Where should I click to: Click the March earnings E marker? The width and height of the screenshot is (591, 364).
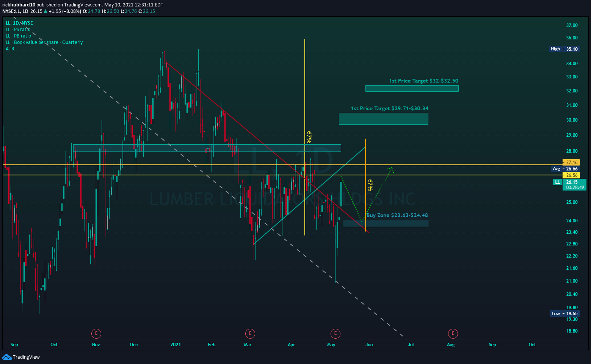(x=250, y=334)
